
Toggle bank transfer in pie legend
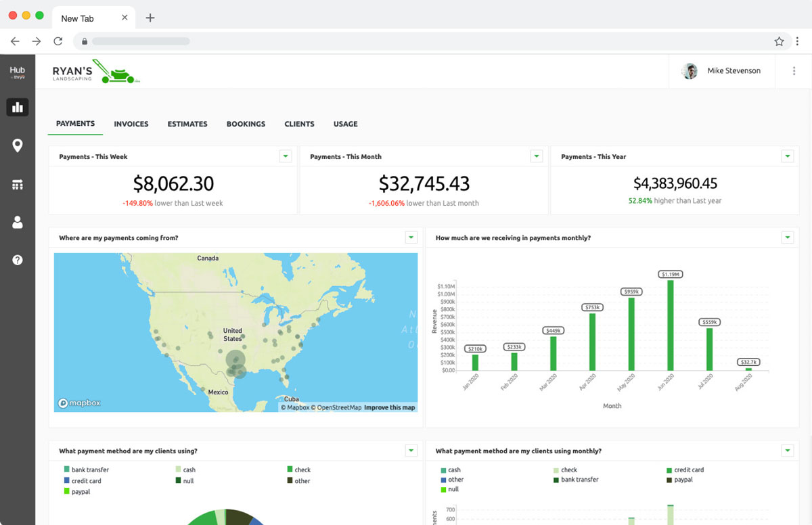point(86,470)
